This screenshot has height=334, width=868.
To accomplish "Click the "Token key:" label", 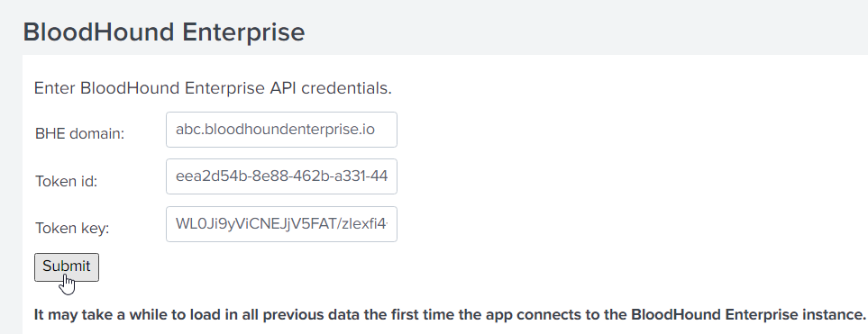I will click(72, 229).
